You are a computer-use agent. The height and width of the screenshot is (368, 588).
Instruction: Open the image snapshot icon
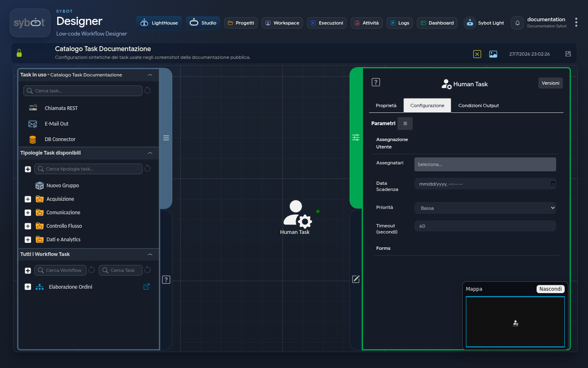coord(493,54)
